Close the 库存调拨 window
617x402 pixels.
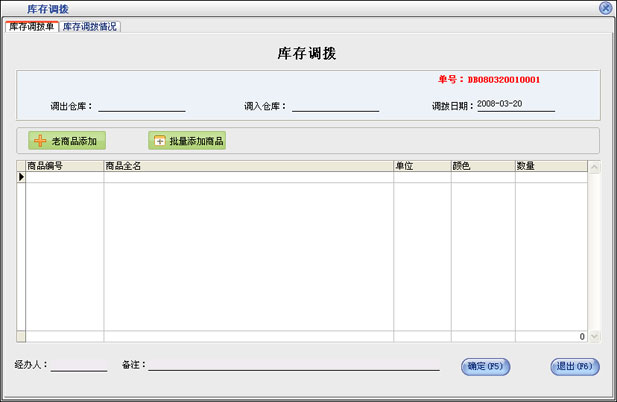605,7
